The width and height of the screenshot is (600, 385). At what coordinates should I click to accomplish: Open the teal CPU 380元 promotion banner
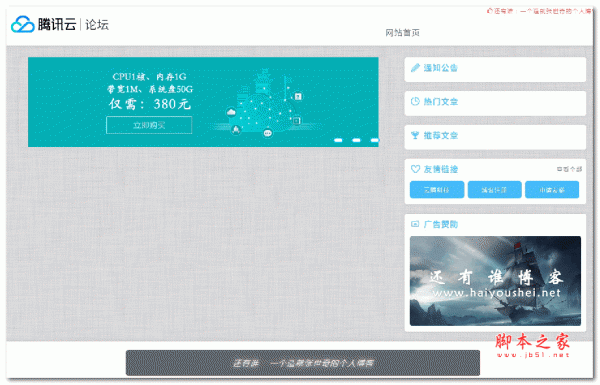pos(203,102)
